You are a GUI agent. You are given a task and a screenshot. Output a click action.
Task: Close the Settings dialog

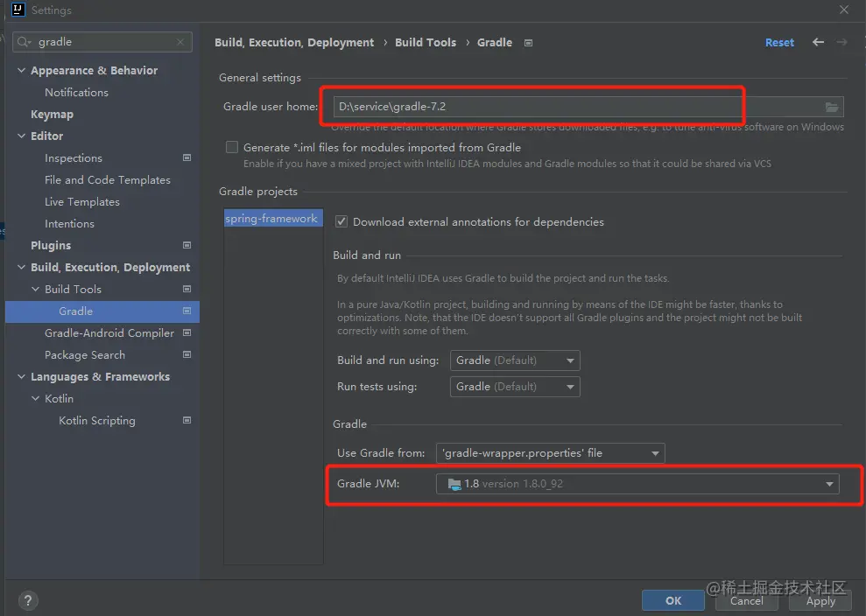(x=844, y=10)
